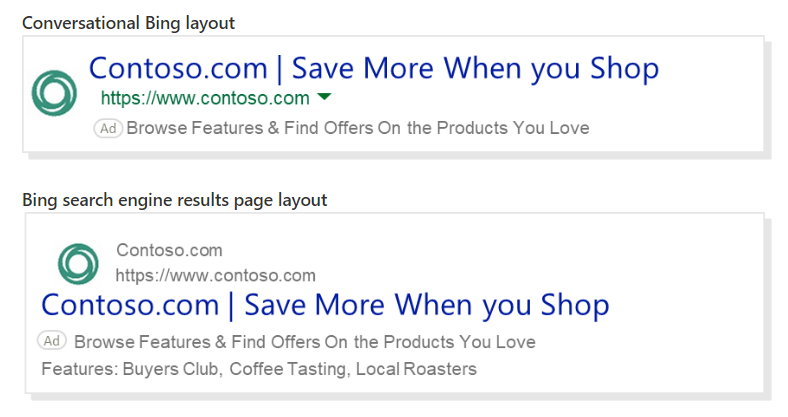Click the 'Conversational Bing layout' heading
This screenshot has height=417, width=788.
click(129, 23)
